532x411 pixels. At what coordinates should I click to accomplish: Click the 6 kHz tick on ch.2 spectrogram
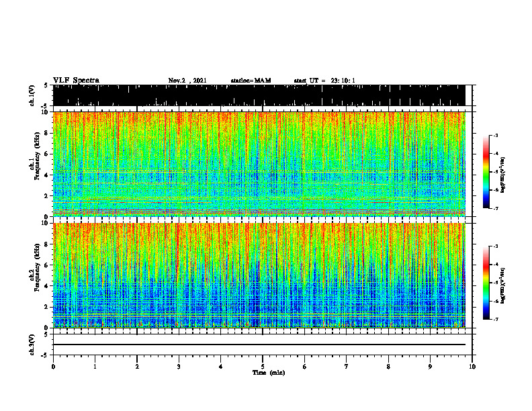click(x=46, y=265)
